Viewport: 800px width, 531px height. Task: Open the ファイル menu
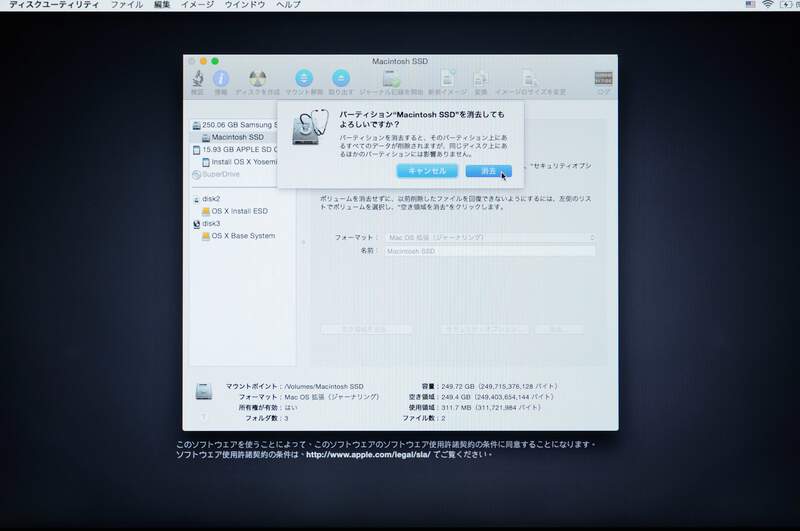(x=127, y=5)
